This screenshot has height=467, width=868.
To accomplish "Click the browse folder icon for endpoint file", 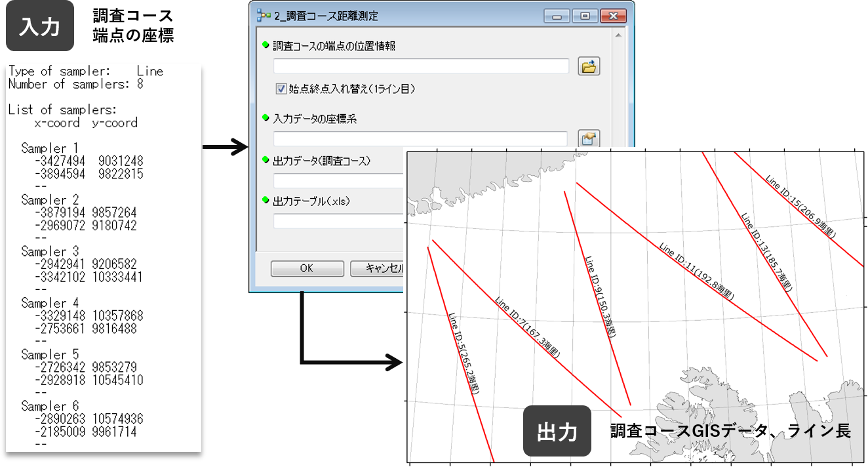I will [x=589, y=66].
